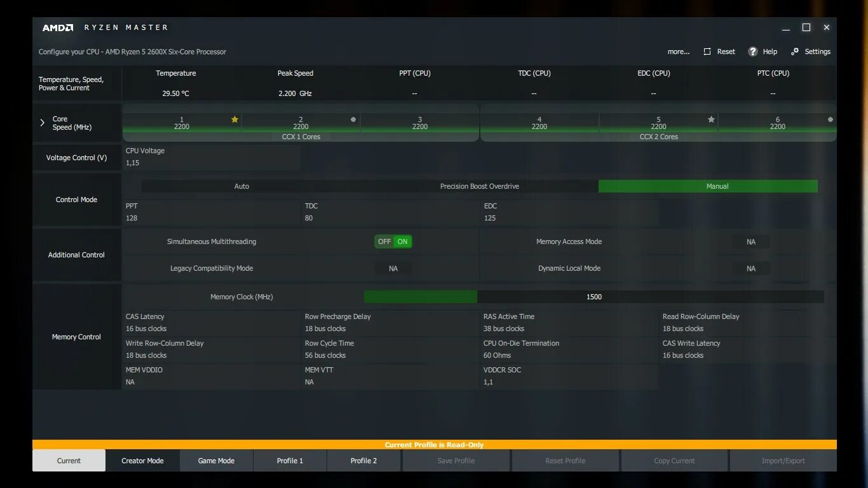
Task: Click the Additional Control section label
Action: tap(76, 255)
